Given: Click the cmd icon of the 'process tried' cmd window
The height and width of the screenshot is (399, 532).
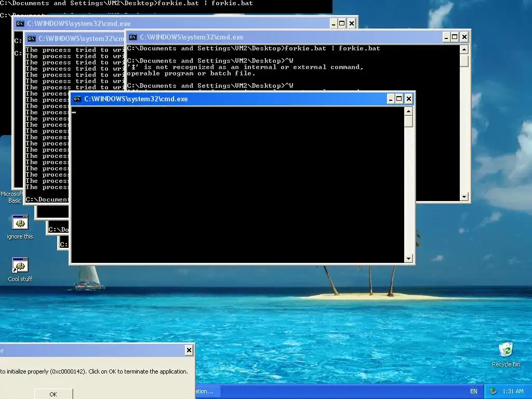Looking at the screenshot, I should (x=31, y=38).
